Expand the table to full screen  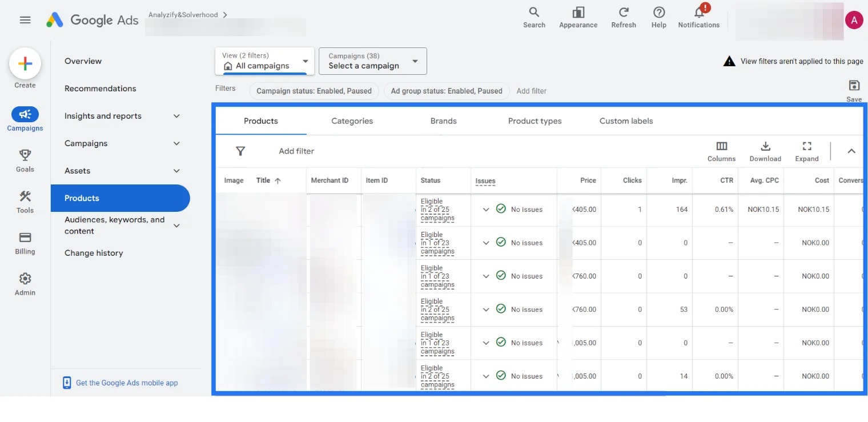(x=807, y=151)
